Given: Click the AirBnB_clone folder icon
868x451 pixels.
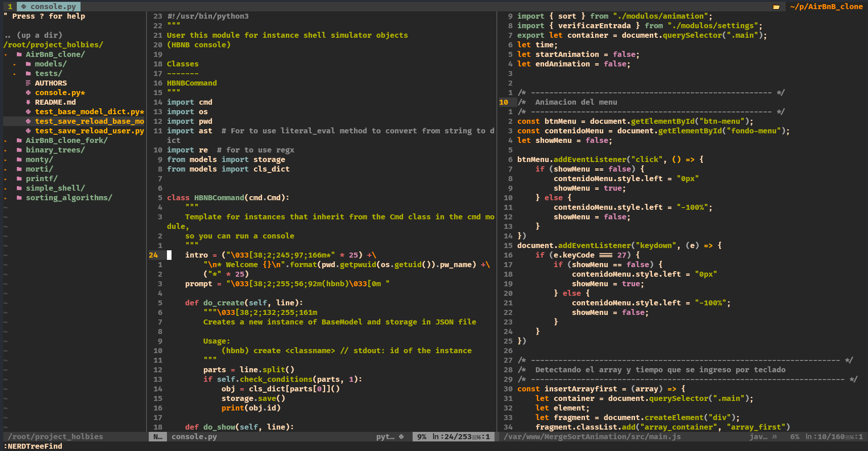Looking at the screenshot, I should (19, 54).
